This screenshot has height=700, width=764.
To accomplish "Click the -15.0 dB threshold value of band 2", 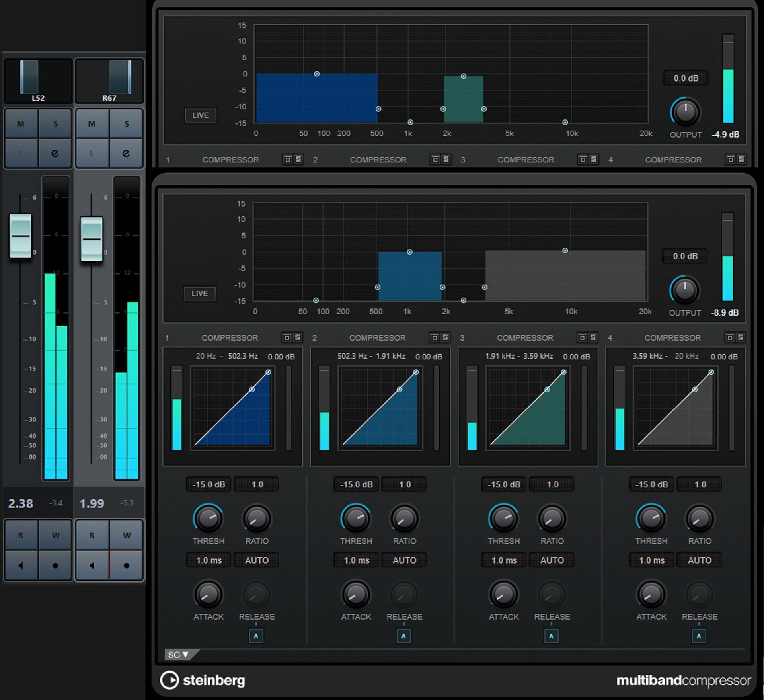I will click(356, 484).
